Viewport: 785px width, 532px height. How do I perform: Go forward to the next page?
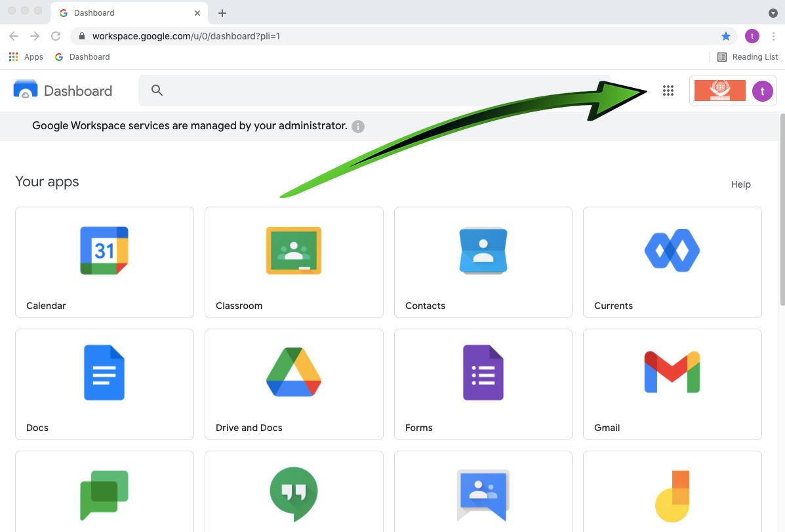35,36
